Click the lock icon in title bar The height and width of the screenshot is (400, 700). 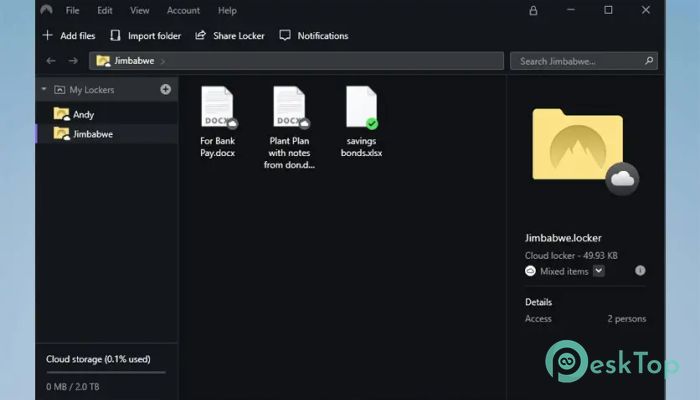[533, 11]
